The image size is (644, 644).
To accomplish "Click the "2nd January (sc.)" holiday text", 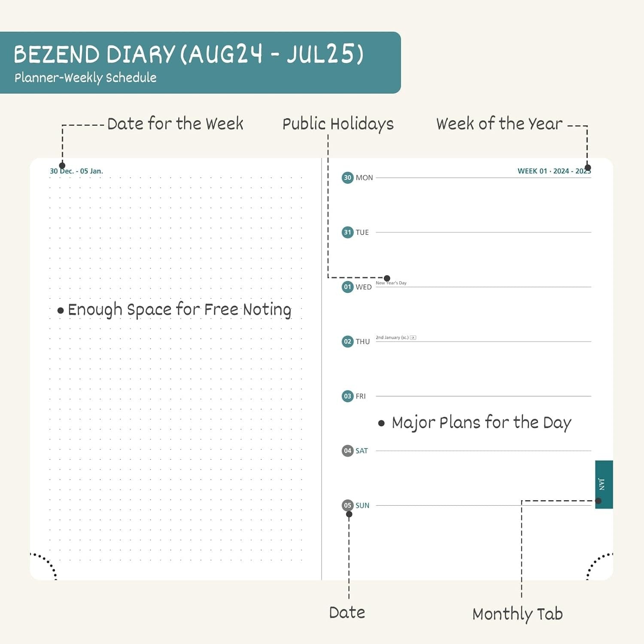I will point(392,337).
